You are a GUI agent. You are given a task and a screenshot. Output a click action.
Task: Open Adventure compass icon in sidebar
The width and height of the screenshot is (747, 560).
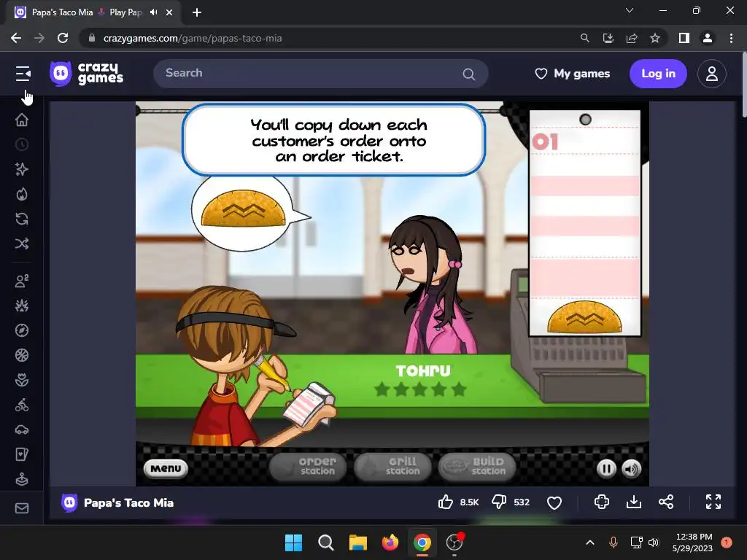tap(22, 330)
